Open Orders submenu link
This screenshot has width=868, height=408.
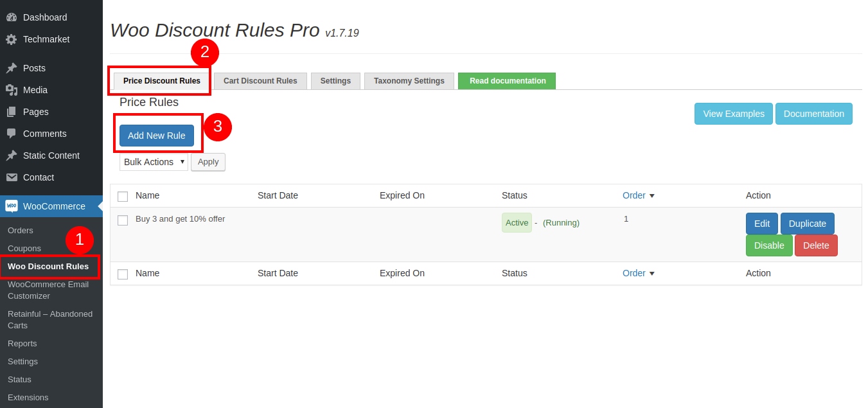pyautogui.click(x=21, y=230)
